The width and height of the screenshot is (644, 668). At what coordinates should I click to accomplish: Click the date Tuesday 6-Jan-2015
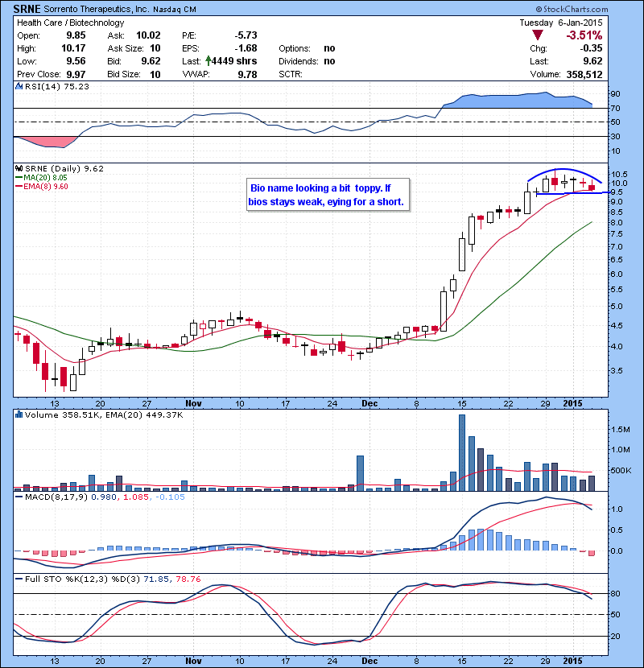(561, 23)
